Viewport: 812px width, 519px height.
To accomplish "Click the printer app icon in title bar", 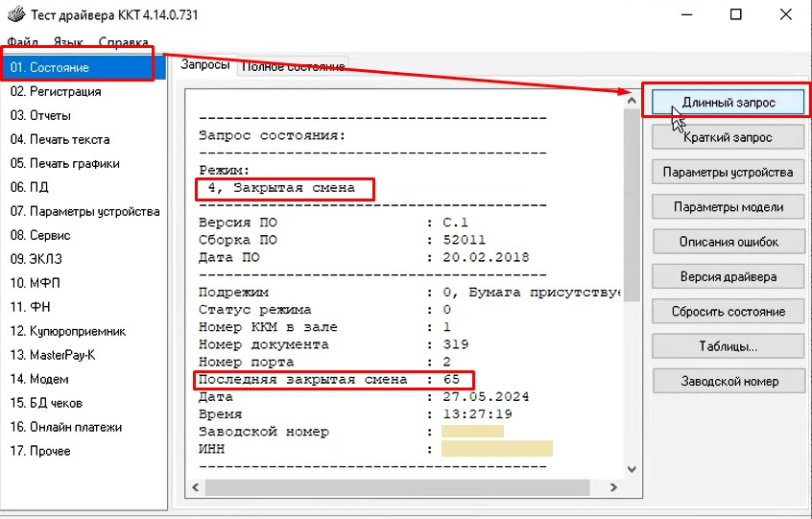I will (x=16, y=14).
